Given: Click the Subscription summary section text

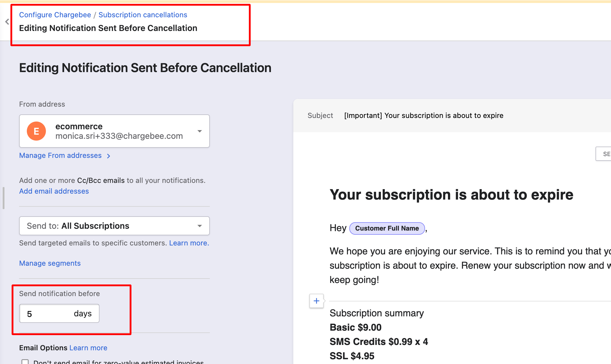Looking at the screenshot, I should point(377,313).
